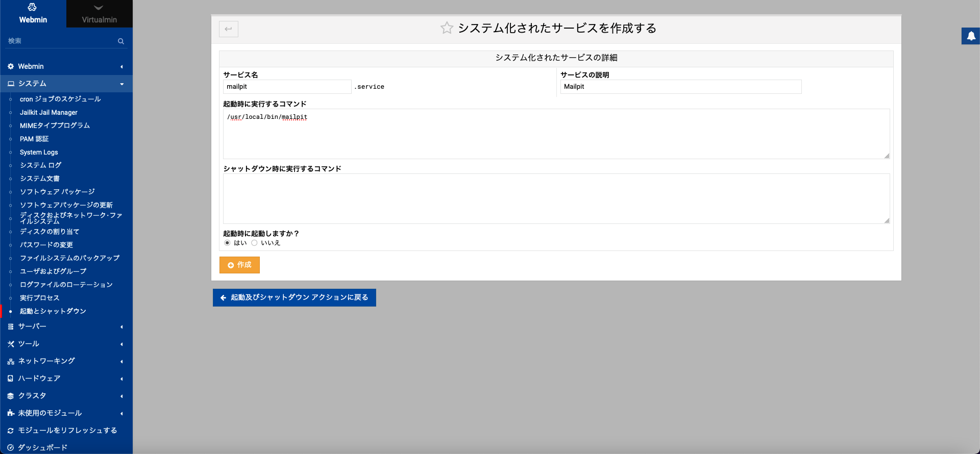Switch to the Virtualmin tab
Screen dimensions: 980x454
100,14
